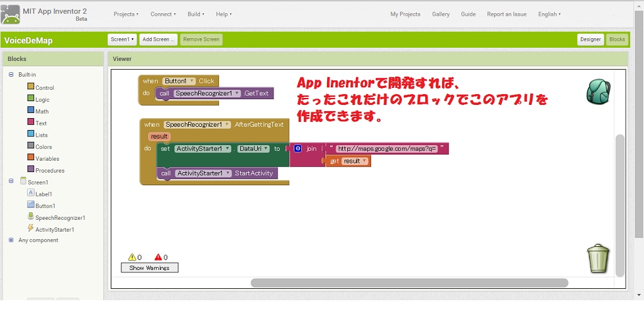Select the SpeechRecognizer1 tree item
Image resolution: width=644 pixels, height=314 pixels.
coord(60,218)
